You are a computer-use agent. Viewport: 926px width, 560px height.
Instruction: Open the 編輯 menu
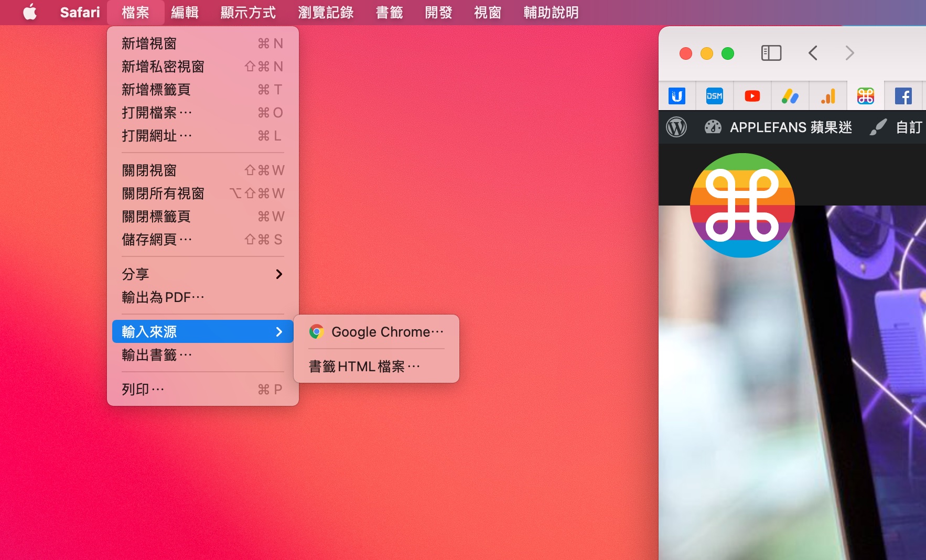coord(185,12)
